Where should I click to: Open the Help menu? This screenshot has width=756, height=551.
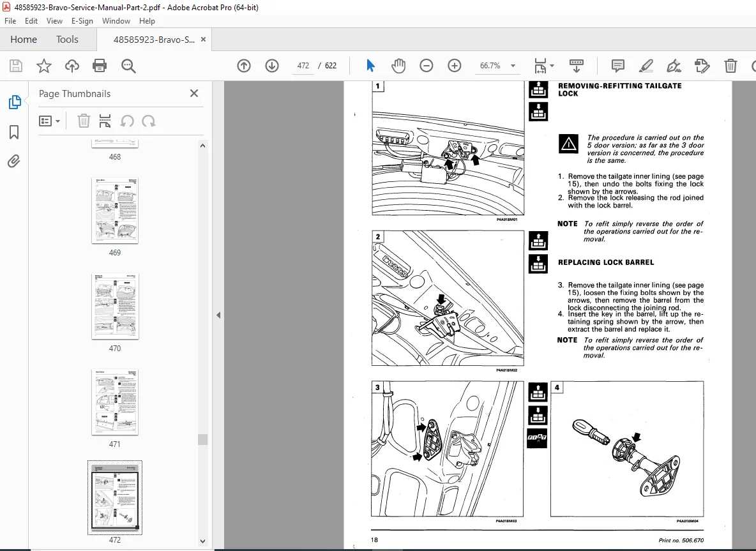[x=147, y=21]
